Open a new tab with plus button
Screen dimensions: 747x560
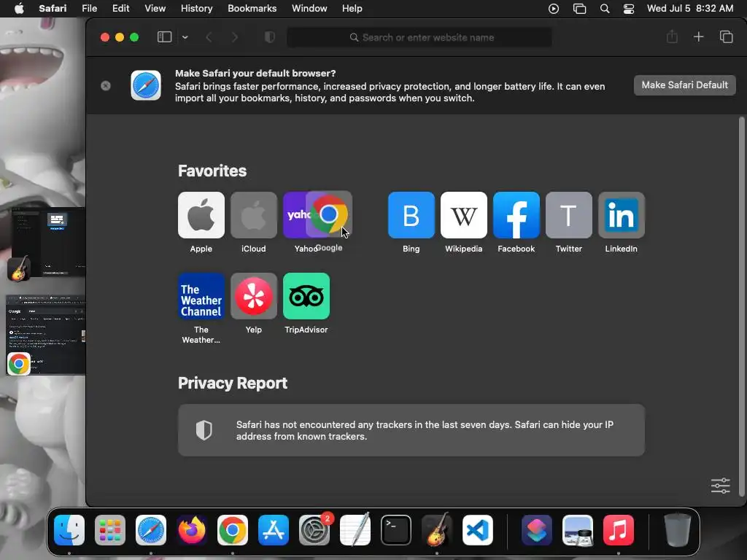click(x=698, y=36)
